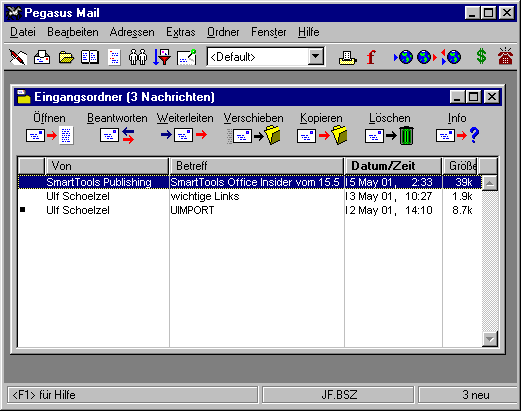Click the Pegasus Mail title bar logo
This screenshot has height=411, width=521.
(14, 13)
